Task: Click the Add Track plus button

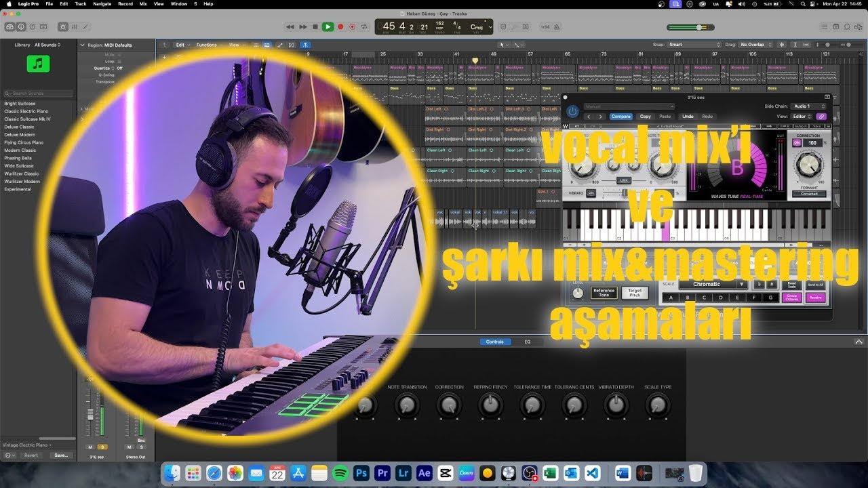Action: coord(163,57)
